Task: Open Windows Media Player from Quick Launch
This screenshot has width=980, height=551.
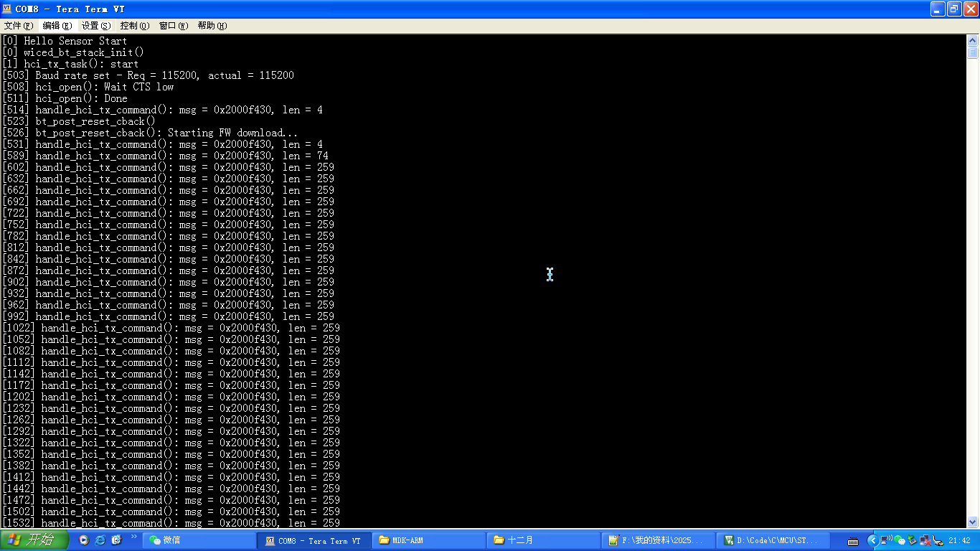Action: [84, 540]
